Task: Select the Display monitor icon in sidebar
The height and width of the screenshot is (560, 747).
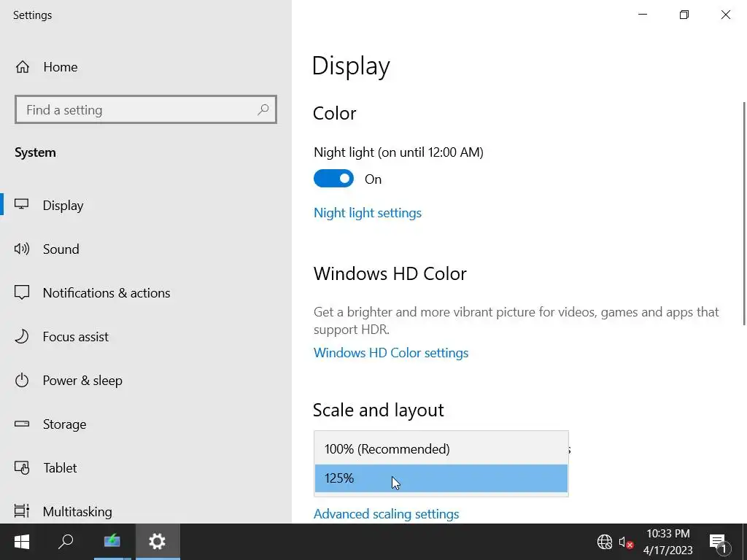Action: (21, 205)
